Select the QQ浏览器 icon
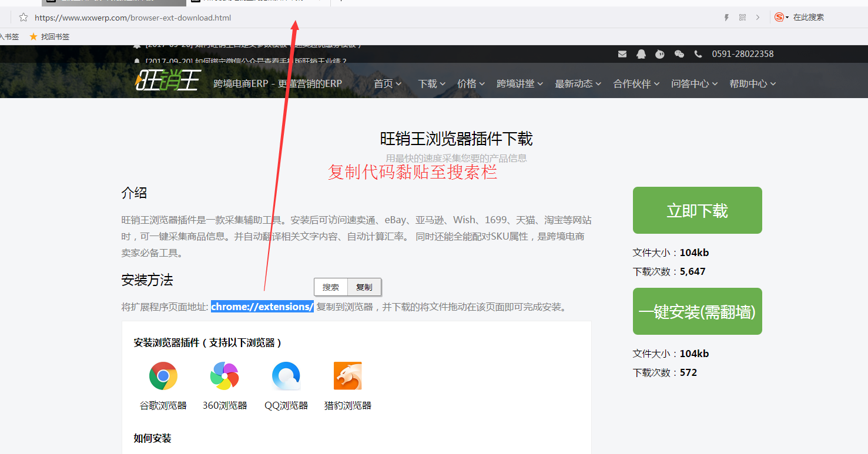Image resolution: width=868 pixels, height=454 pixels. 286,376
